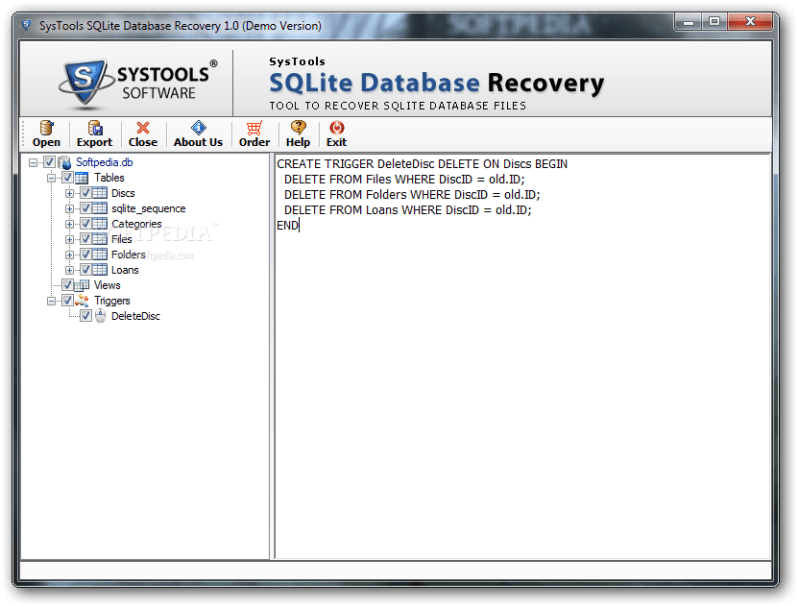799x607 pixels.
Task: Toggle the Categories checkbox
Action: coord(86,223)
